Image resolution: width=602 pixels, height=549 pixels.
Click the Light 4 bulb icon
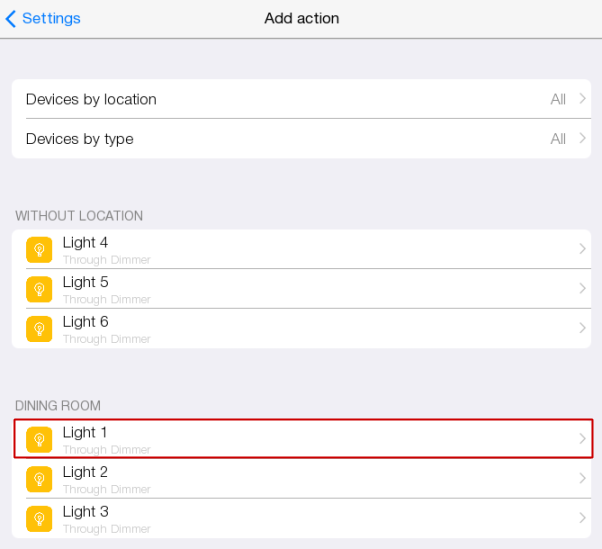pyautogui.click(x=39, y=249)
